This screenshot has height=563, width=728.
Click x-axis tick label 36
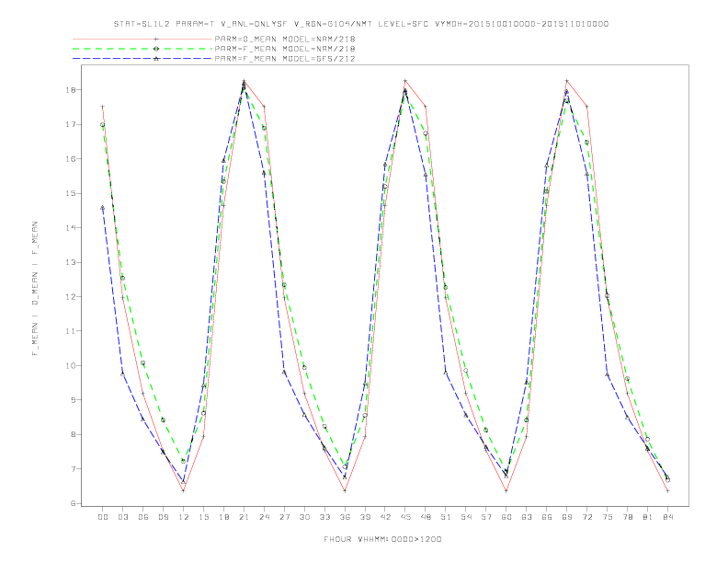coord(345,517)
